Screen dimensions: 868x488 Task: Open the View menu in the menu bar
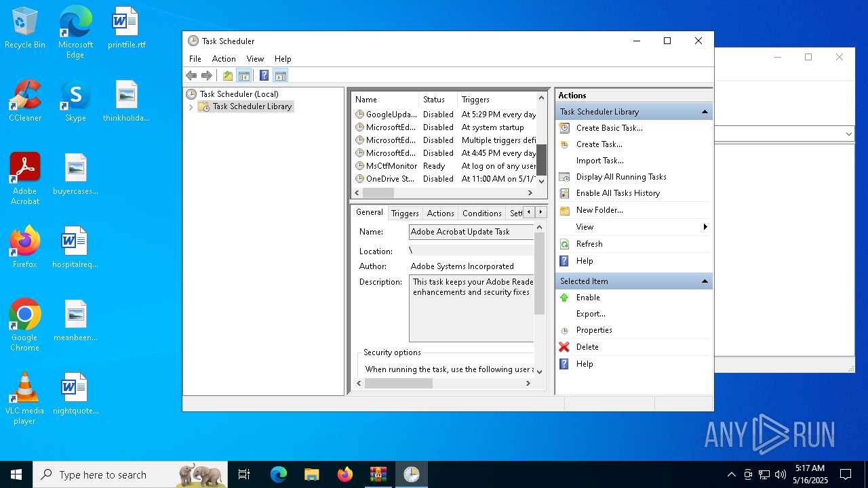255,59
